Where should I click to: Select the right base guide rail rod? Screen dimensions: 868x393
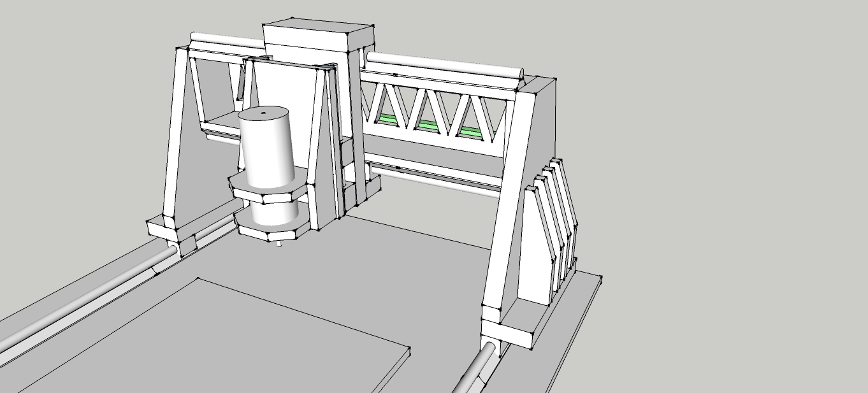point(475,368)
